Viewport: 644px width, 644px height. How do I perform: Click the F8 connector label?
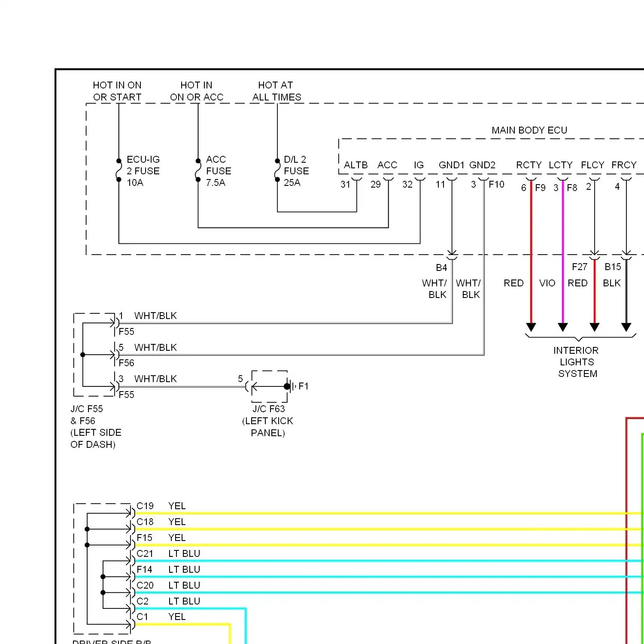[x=572, y=188]
